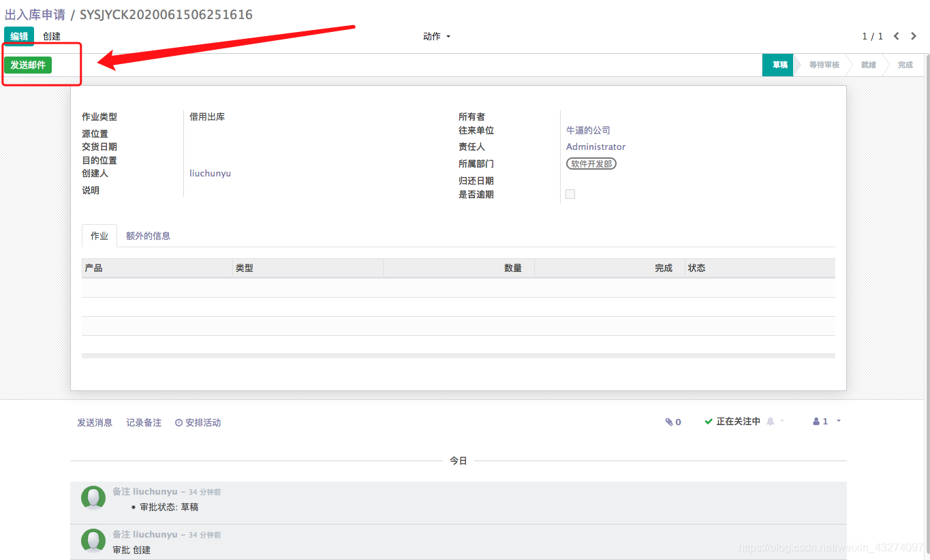Open notification bell dropdown beside 正在关注中
The width and height of the screenshot is (930, 560).
[x=775, y=421]
